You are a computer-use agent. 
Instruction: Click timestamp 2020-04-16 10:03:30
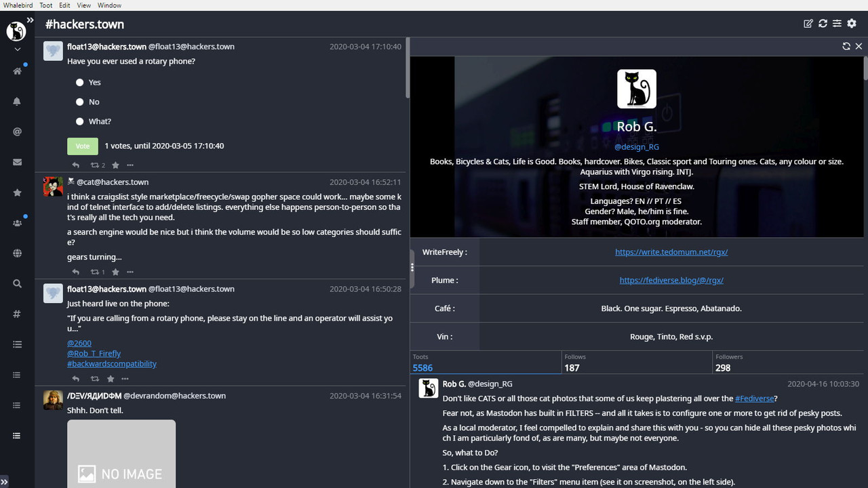click(823, 384)
